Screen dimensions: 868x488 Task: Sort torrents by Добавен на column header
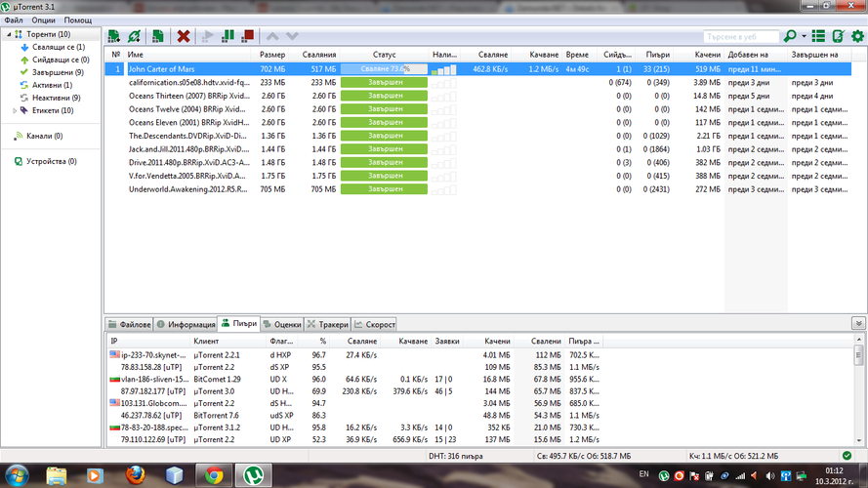(756, 55)
